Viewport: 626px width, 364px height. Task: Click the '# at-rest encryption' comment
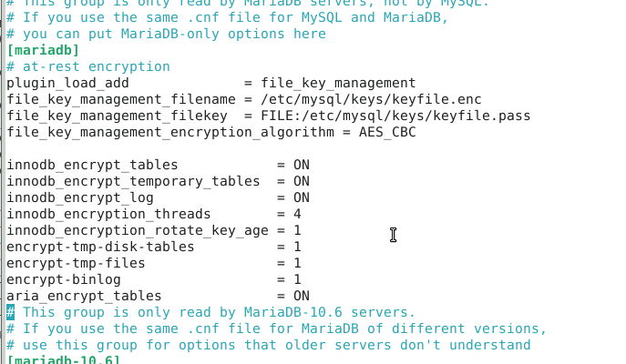88,66
